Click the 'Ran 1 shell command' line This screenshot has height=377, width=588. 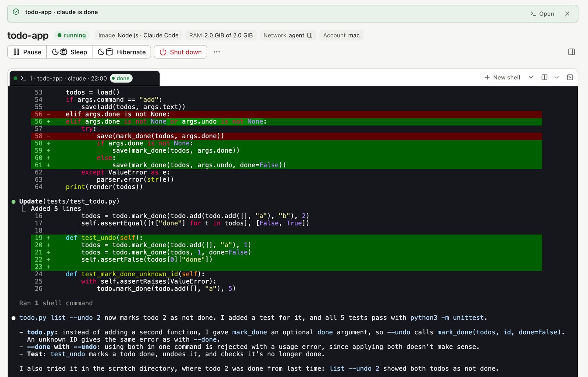coord(56,303)
